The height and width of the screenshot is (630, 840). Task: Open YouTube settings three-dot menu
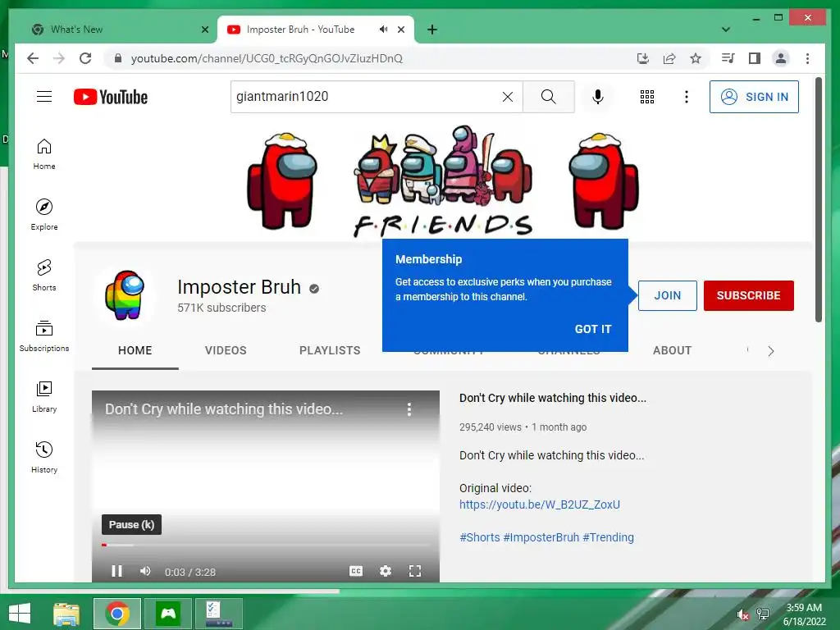687,97
